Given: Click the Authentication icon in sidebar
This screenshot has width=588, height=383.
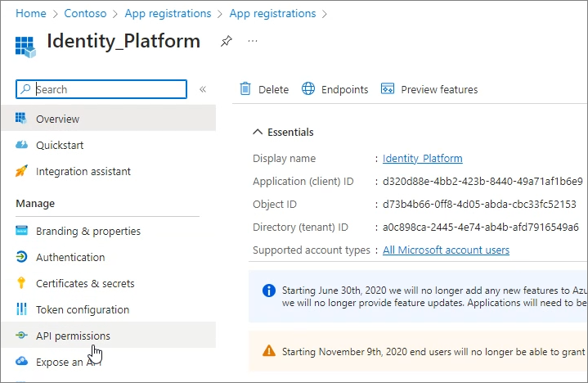Looking at the screenshot, I should tap(22, 257).
